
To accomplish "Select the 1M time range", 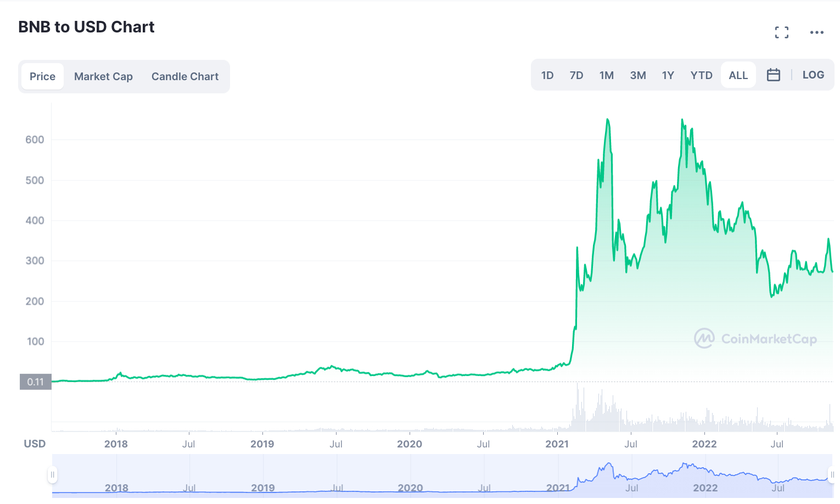I will 607,75.
